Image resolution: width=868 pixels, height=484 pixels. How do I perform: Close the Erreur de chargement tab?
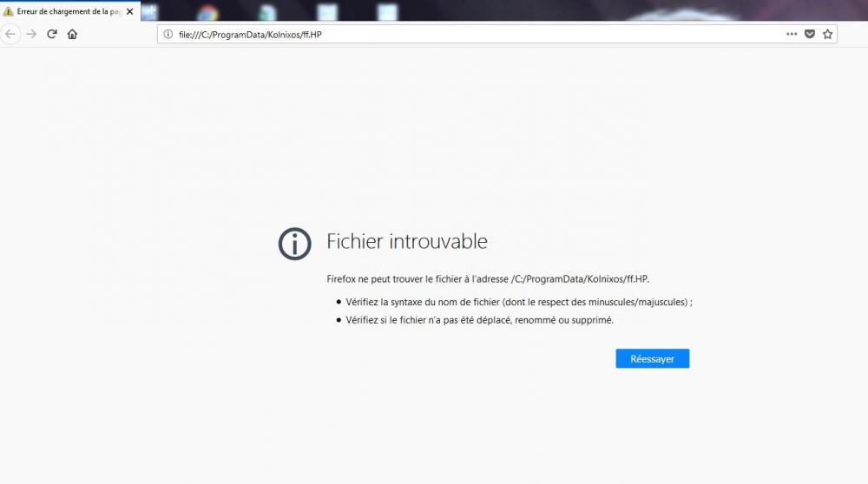[x=129, y=11]
